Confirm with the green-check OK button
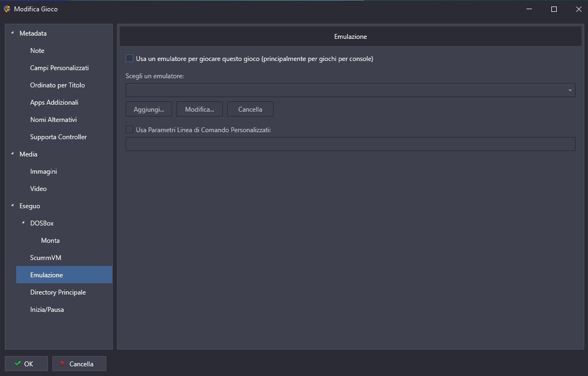588x376 pixels. [x=26, y=364]
